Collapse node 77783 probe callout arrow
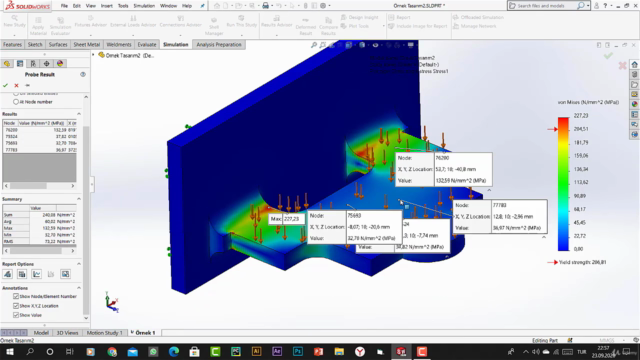640x360 pixels. click(544, 237)
